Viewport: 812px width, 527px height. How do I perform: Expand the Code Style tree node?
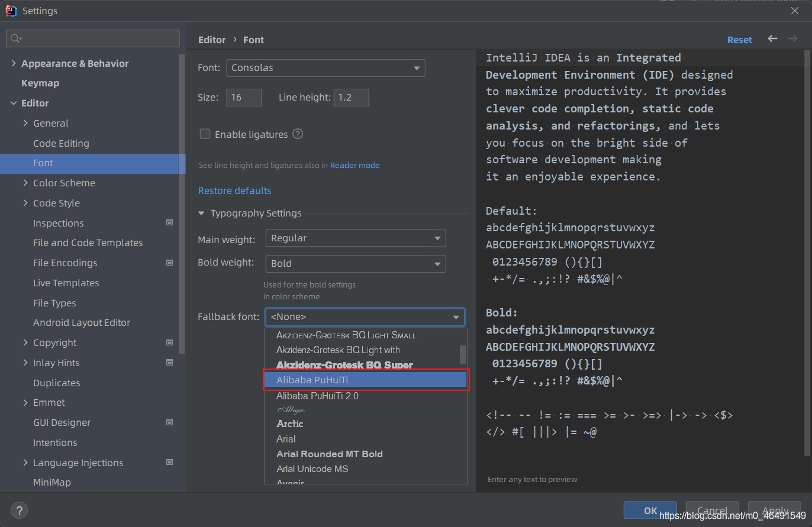point(25,203)
